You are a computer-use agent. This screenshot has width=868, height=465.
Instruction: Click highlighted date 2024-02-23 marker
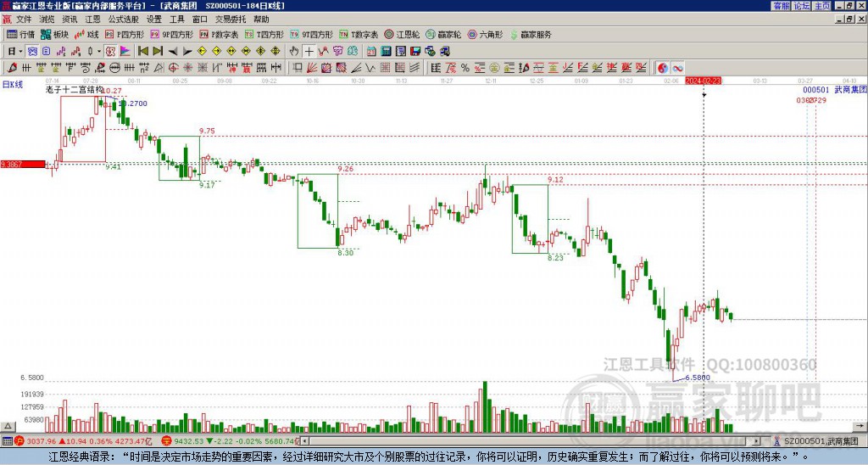(703, 81)
